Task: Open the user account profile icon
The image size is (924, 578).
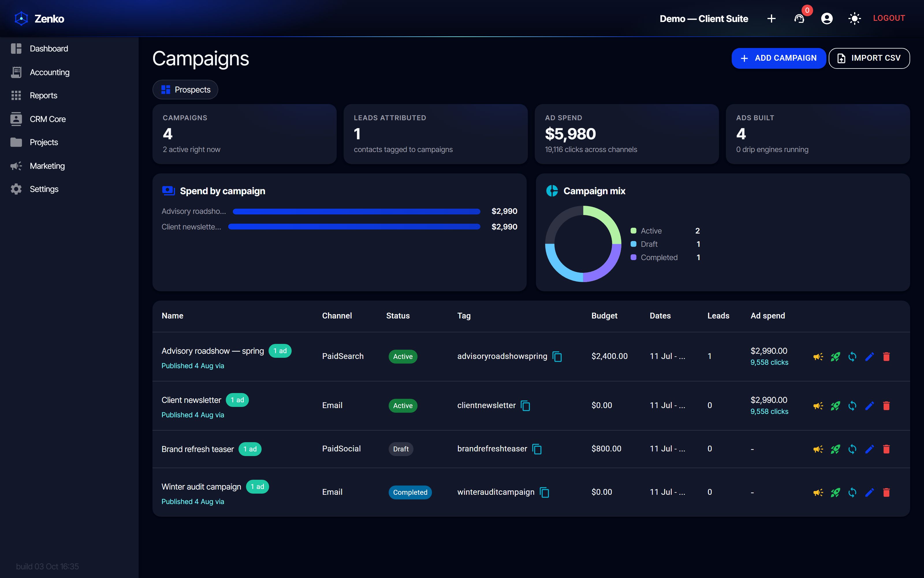Action: pos(827,18)
